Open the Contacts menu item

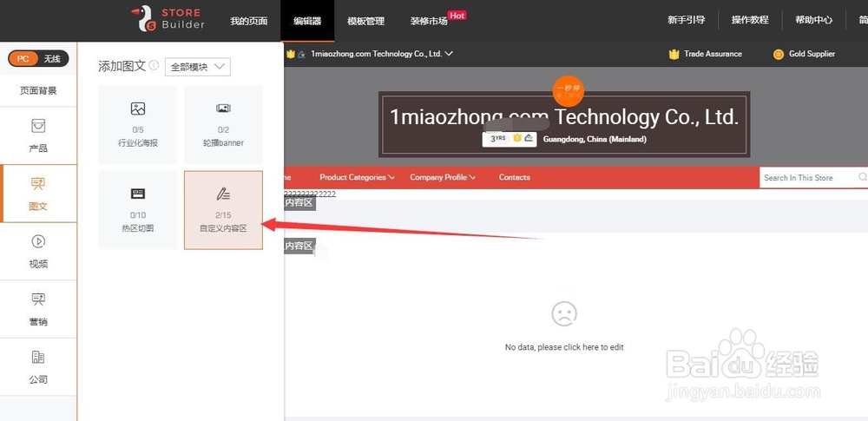(x=514, y=177)
